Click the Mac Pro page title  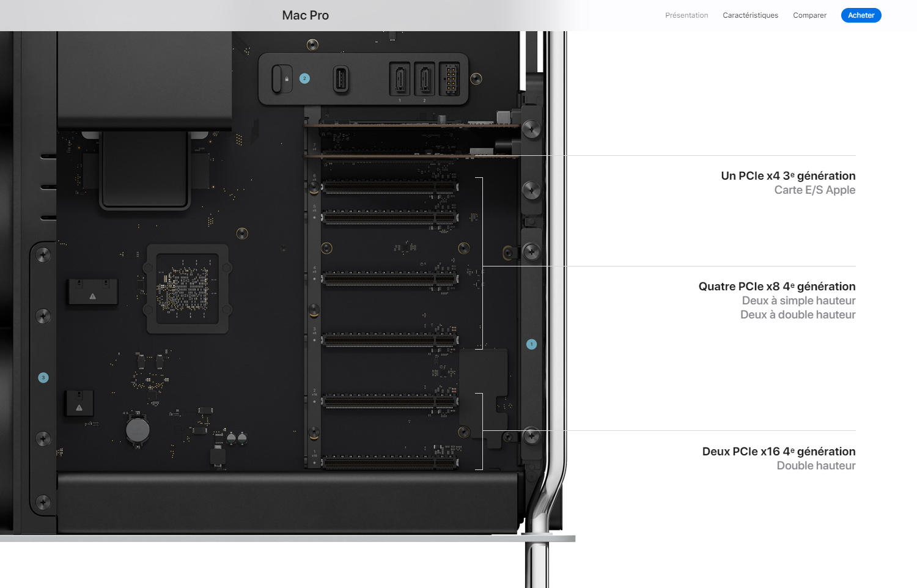tap(305, 15)
